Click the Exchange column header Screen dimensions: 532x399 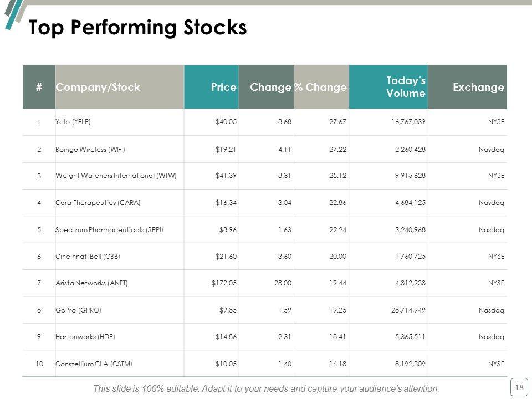[x=478, y=87]
